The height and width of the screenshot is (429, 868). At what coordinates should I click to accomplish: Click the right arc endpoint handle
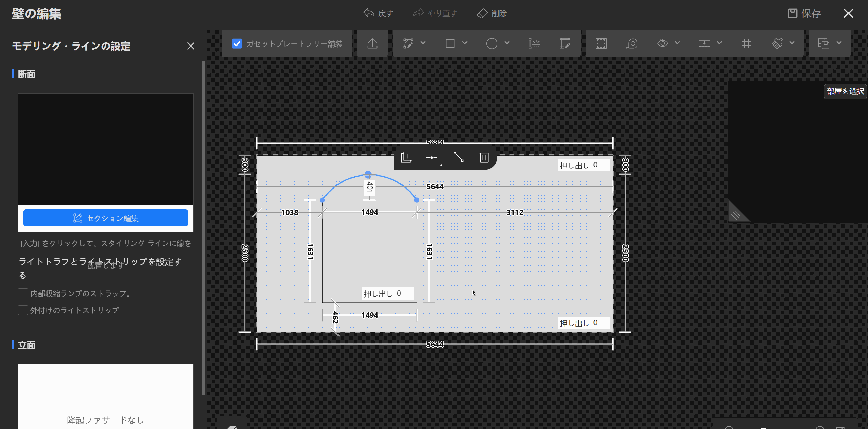click(x=417, y=200)
